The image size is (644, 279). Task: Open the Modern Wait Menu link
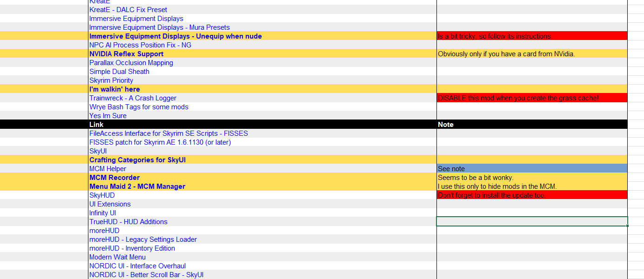tap(117, 257)
